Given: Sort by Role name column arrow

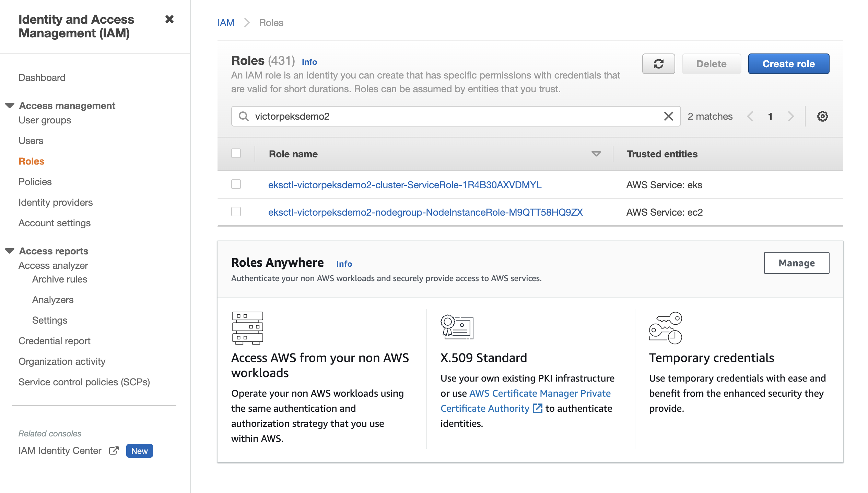Looking at the screenshot, I should pos(596,154).
